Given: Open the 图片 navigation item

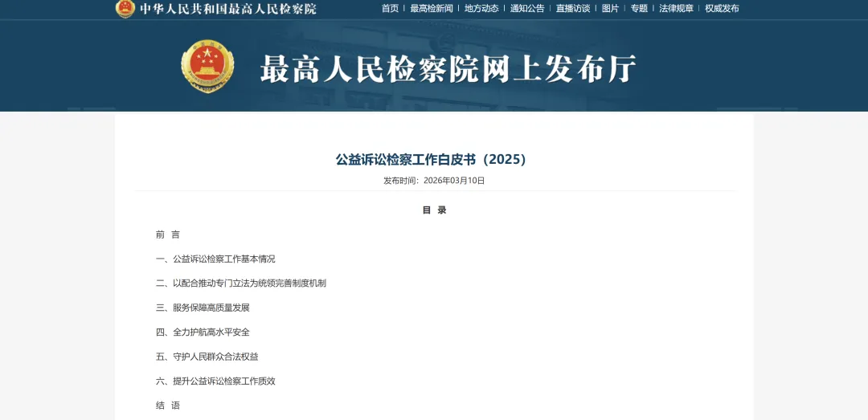Looking at the screenshot, I should tap(610, 8).
